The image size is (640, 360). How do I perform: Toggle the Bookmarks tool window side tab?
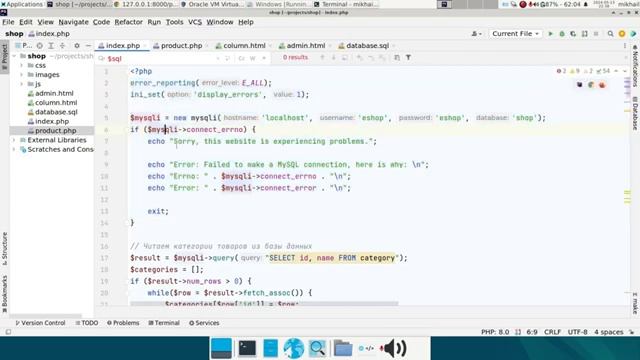pyautogui.click(x=4, y=294)
